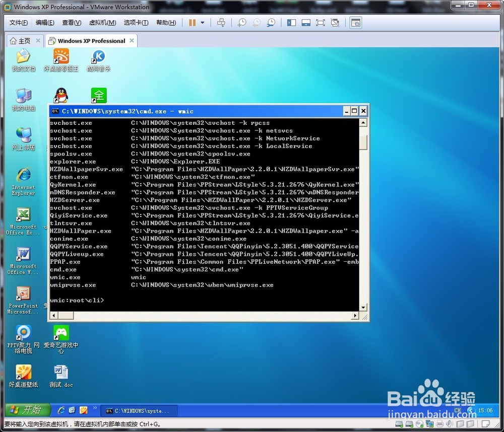Screen dimensions: 504x432
Task: Click the cmd vertical scrollbar thumb
Action: (x=363, y=142)
